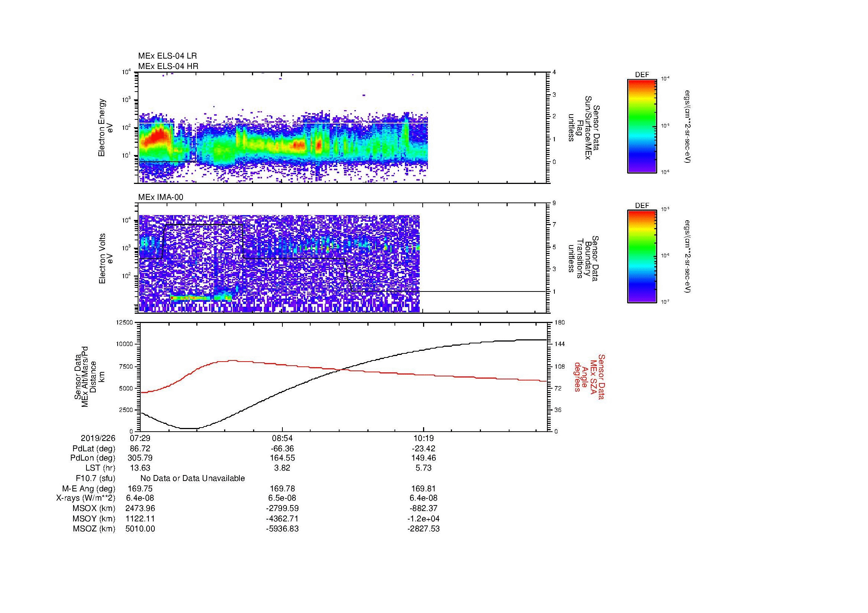
Task: Click the MEx ELS-04 HR title text
Action: 168,66
